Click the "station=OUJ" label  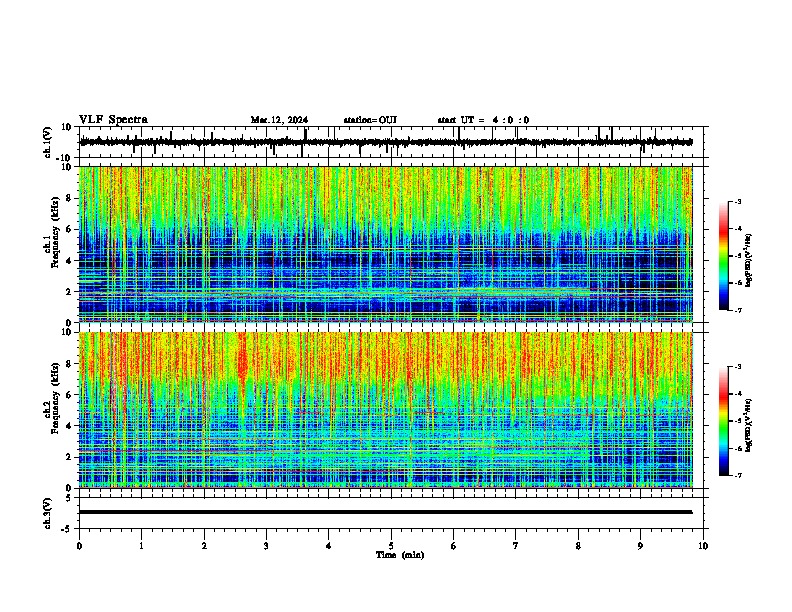(x=370, y=120)
